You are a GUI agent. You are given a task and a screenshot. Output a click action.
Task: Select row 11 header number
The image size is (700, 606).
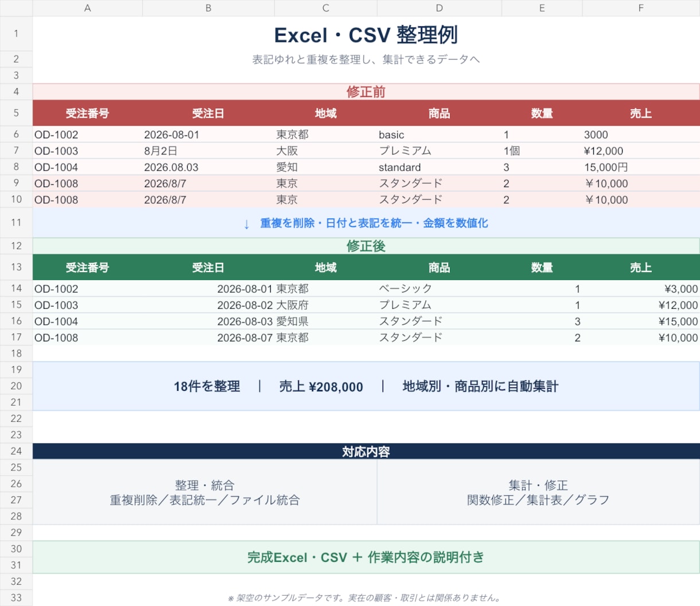[16, 223]
